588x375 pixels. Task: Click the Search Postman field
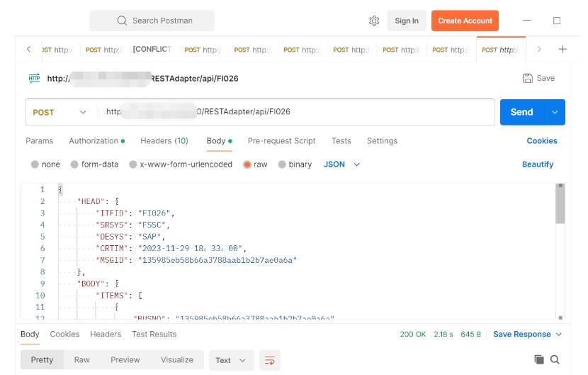click(152, 21)
